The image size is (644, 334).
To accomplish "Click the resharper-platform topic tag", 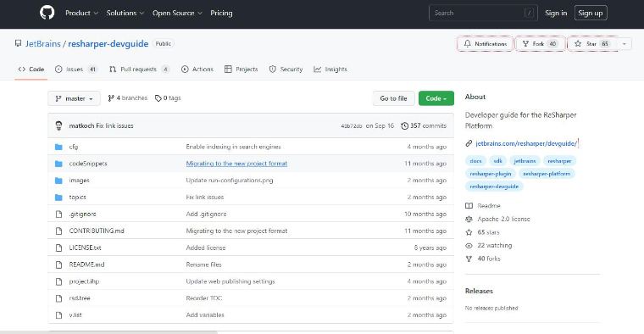I will point(547,174).
